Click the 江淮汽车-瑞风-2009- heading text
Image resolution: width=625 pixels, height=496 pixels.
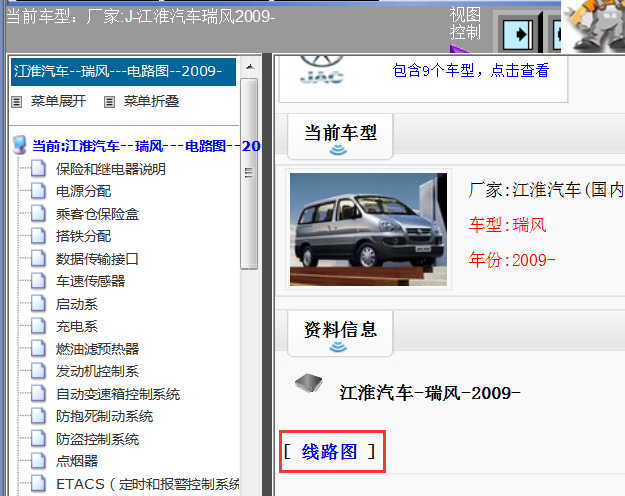[430, 394]
